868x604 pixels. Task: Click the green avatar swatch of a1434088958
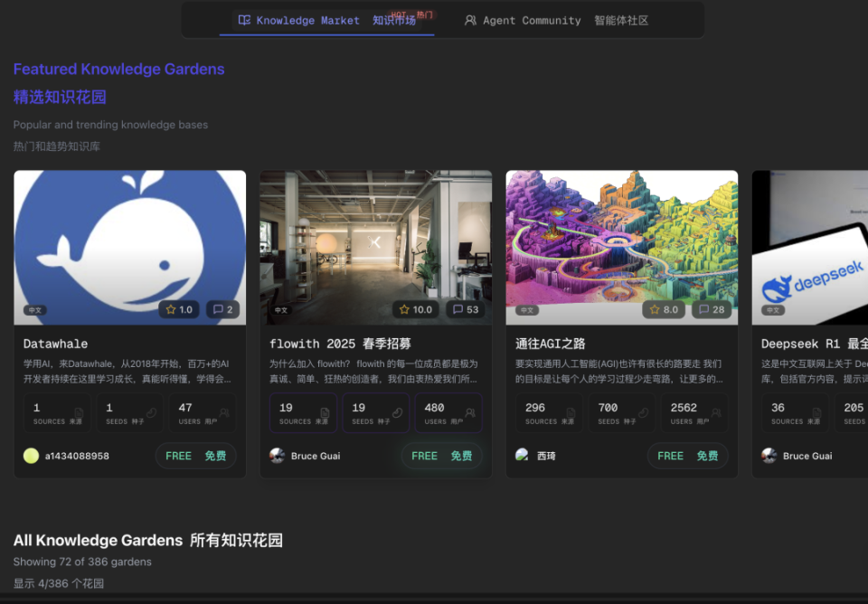click(30, 456)
